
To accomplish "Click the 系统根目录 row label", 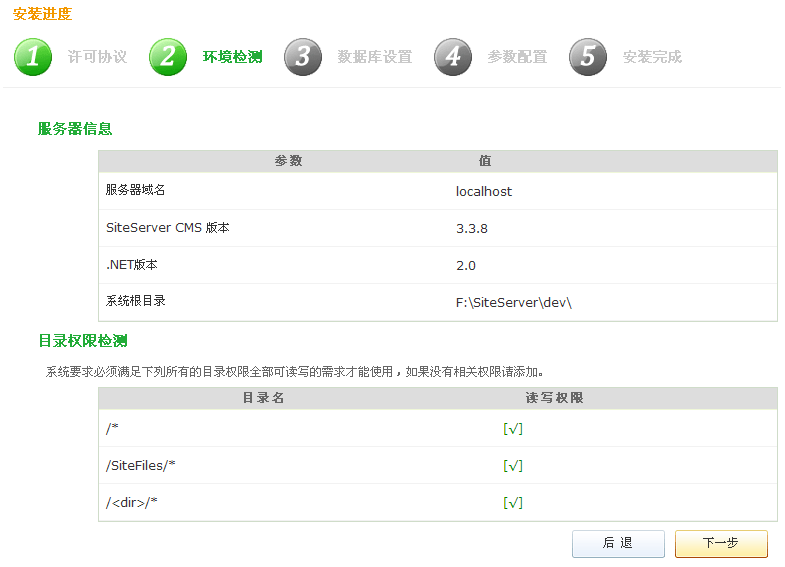I will (135, 301).
